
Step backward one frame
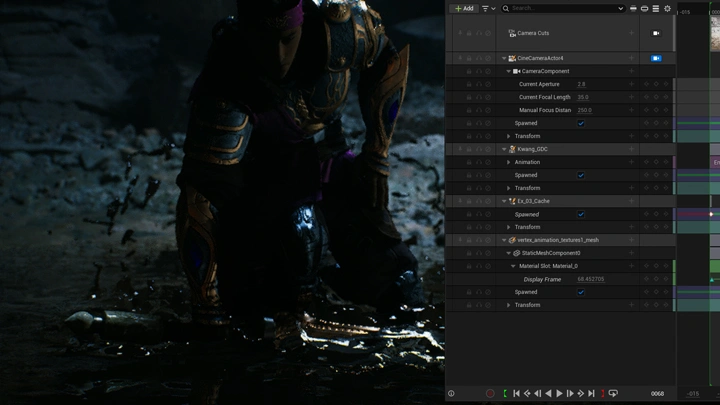(x=538, y=394)
